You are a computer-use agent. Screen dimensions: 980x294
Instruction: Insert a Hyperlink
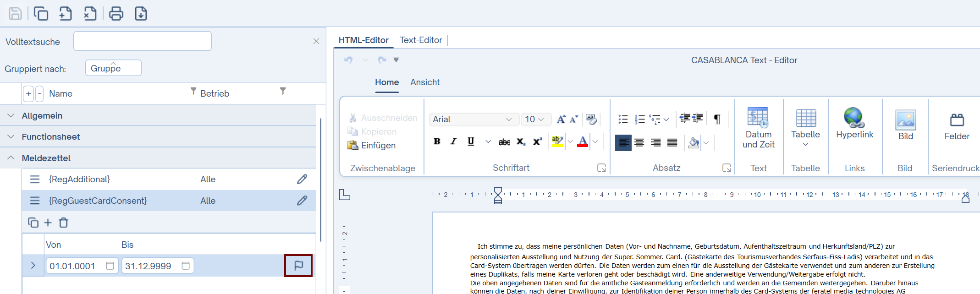coord(854,124)
